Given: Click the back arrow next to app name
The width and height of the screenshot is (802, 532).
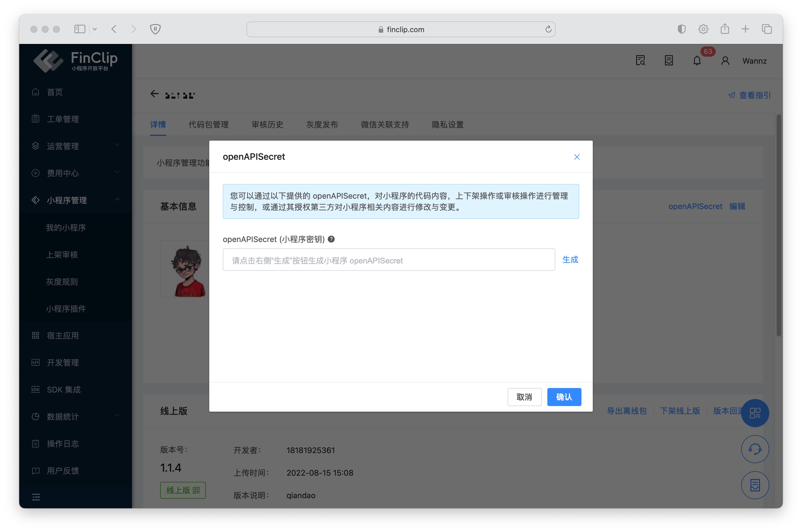Looking at the screenshot, I should [x=155, y=94].
